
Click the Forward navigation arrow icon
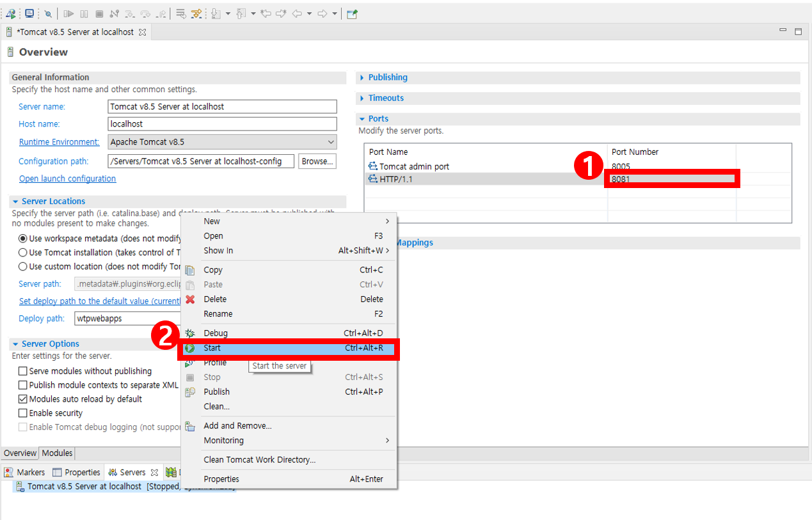(322, 13)
